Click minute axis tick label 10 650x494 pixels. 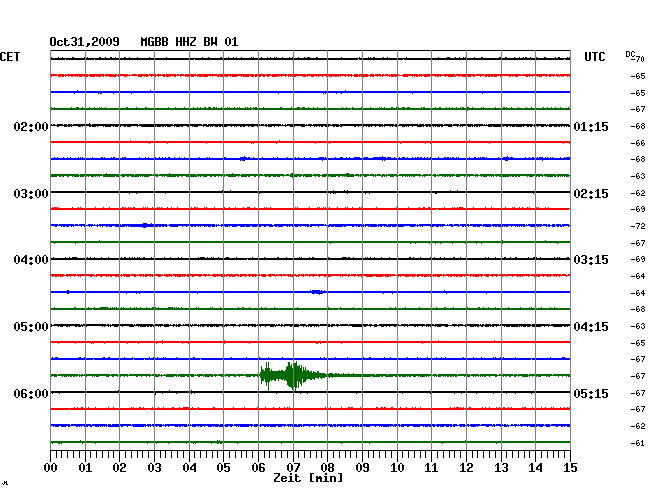(397, 467)
